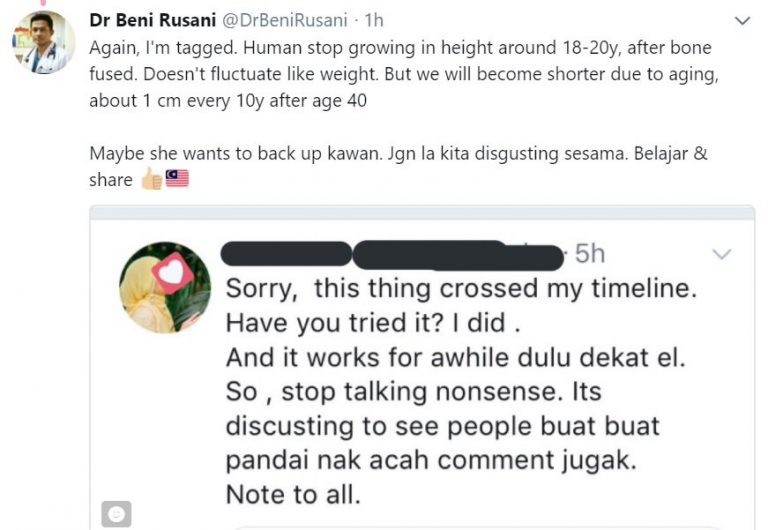Click the "Sorry, this thing crossed my timeline" line

tap(461, 288)
